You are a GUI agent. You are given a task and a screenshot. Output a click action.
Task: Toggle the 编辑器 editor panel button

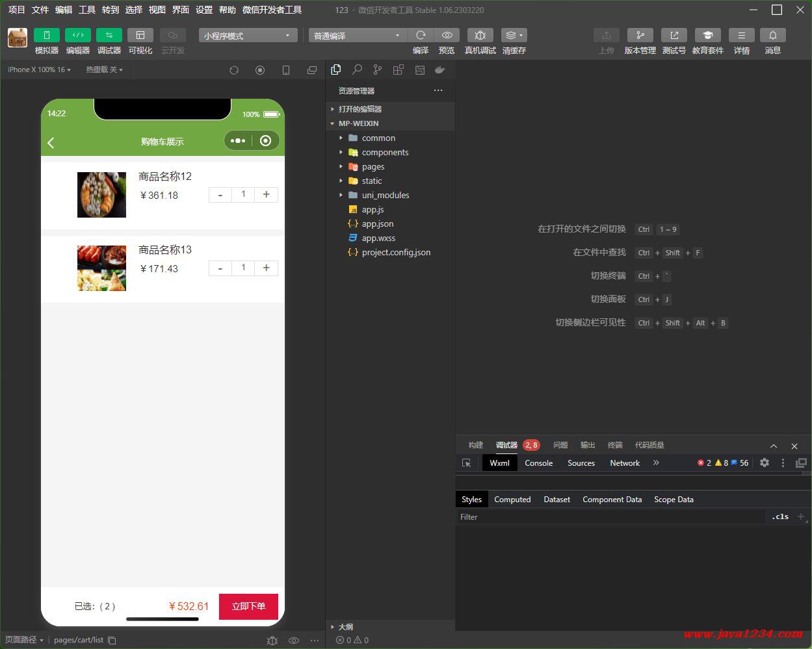click(x=78, y=35)
